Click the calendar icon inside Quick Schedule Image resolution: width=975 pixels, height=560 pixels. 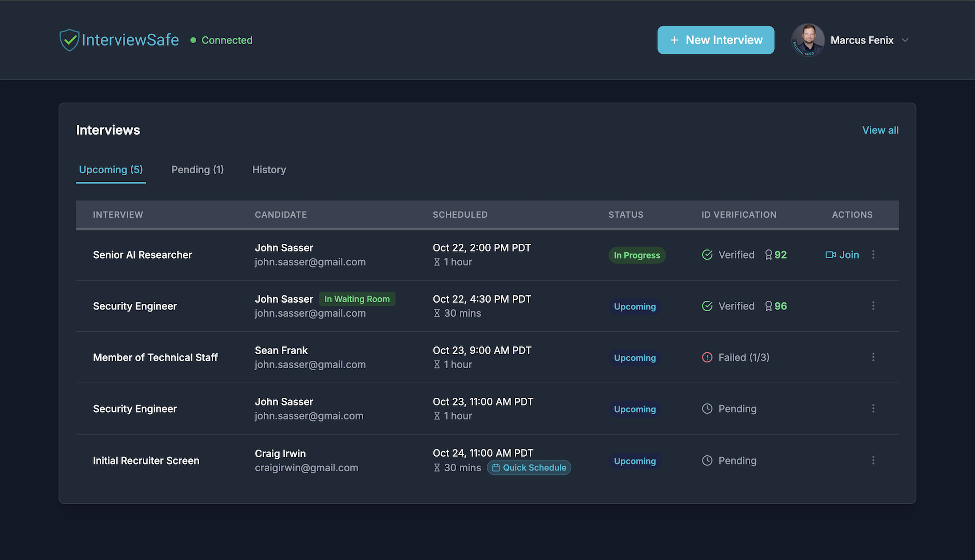pos(496,467)
